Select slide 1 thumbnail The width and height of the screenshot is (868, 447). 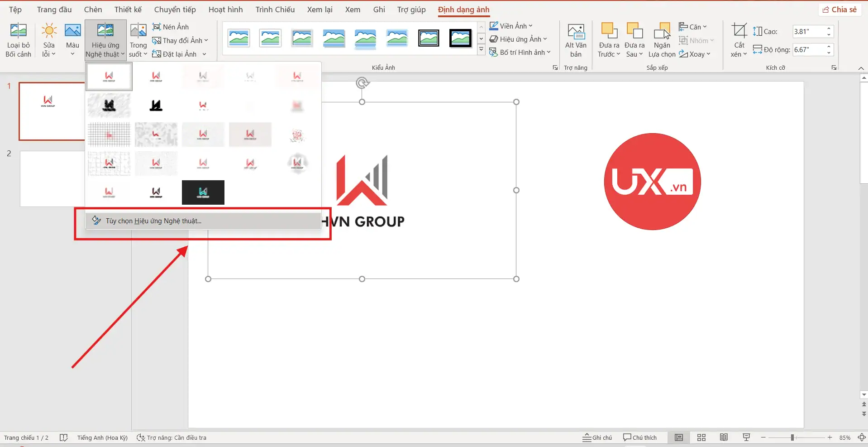(x=52, y=111)
